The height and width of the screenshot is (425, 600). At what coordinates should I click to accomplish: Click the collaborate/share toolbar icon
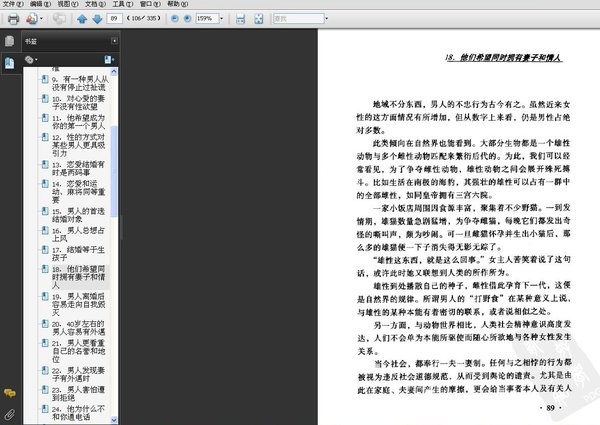click(32, 18)
